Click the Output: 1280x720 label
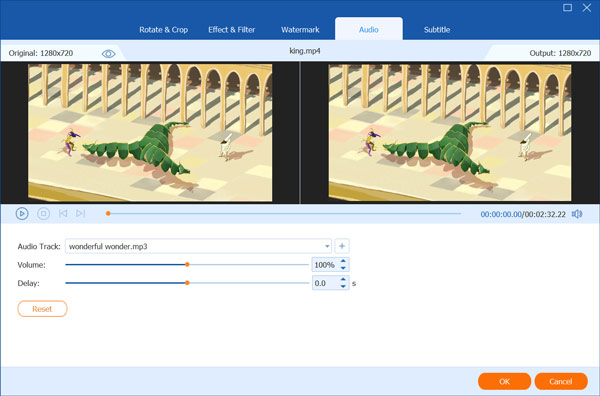The image size is (600, 396). pos(560,53)
